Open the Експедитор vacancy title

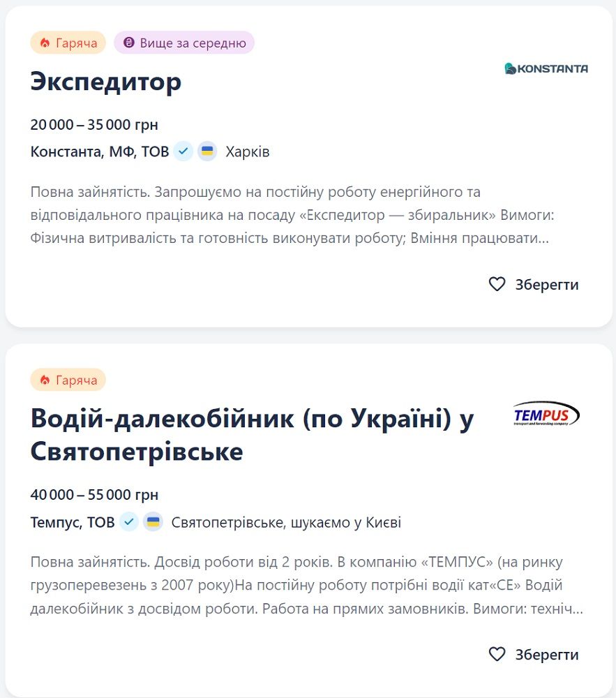105,82
